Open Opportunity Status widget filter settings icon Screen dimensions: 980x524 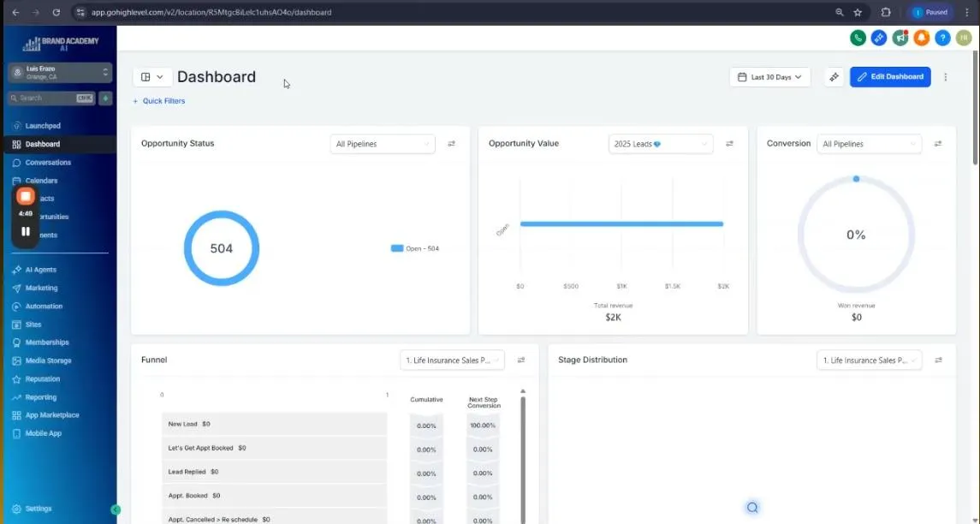451,144
